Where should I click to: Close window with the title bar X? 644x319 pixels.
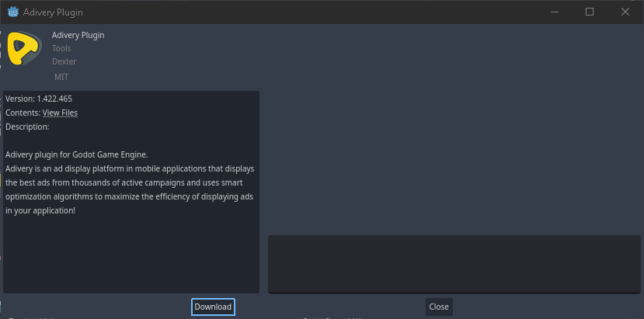click(625, 12)
